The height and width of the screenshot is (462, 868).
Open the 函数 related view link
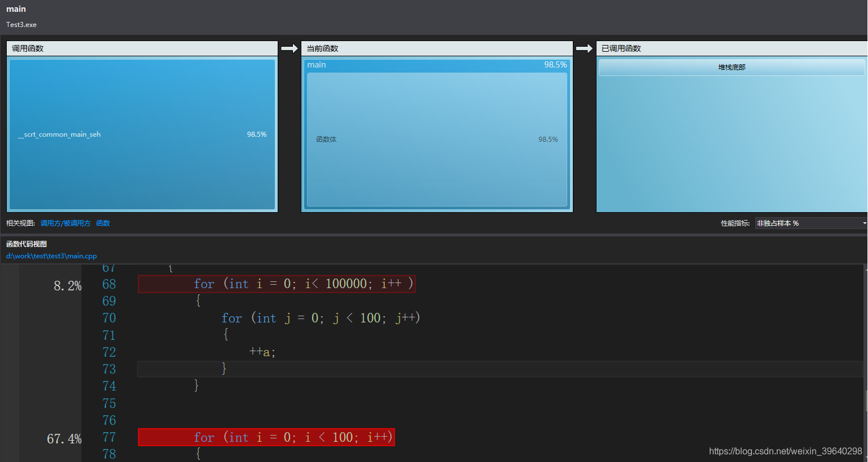click(103, 223)
